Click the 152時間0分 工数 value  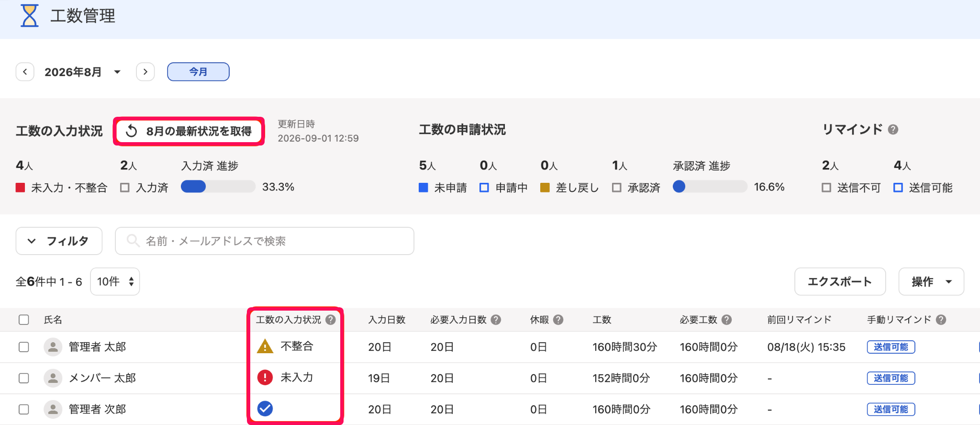coord(621,378)
